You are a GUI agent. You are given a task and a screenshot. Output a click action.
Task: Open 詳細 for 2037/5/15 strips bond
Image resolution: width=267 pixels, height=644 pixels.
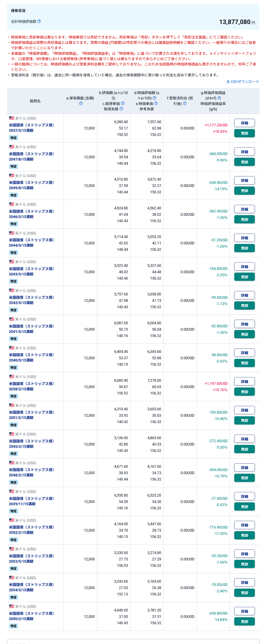(x=244, y=123)
